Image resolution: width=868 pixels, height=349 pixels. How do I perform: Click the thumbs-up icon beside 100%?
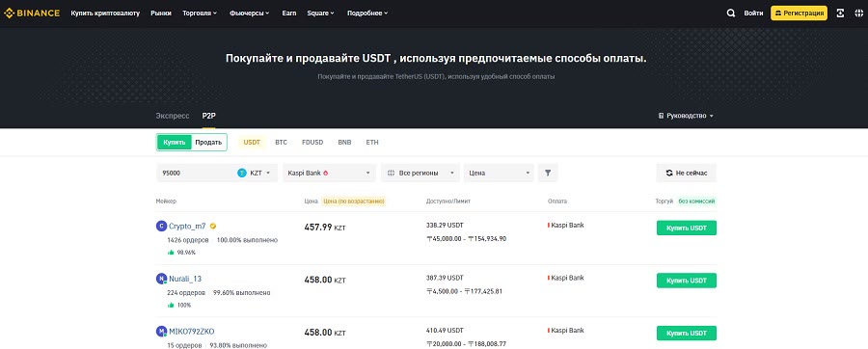coord(171,305)
